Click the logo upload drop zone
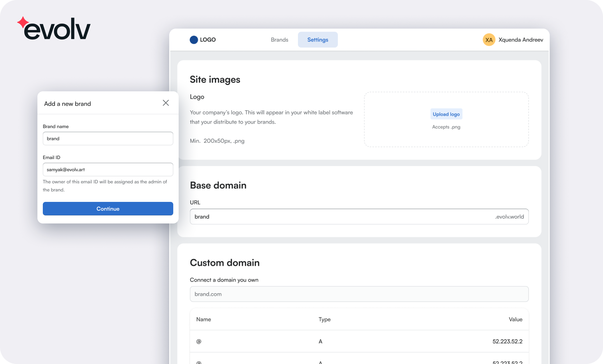The width and height of the screenshot is (603, 364). [x=446, y=135]
